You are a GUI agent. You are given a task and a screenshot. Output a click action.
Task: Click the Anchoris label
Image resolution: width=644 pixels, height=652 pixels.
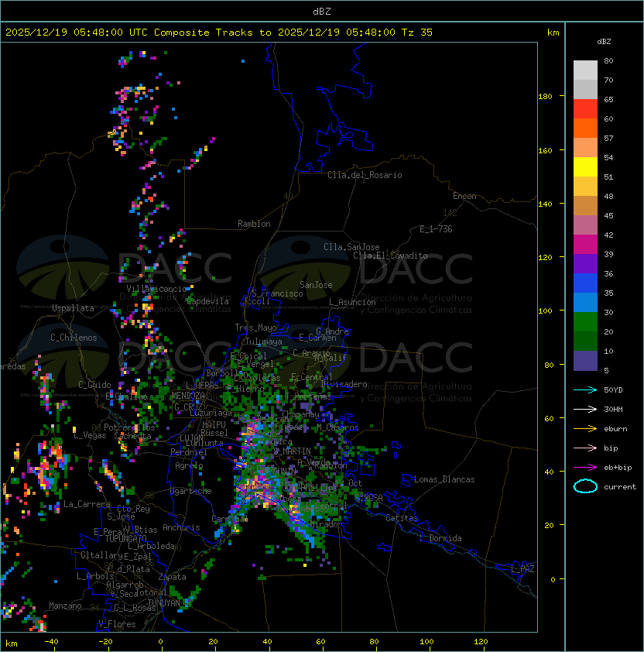click(x=181, y=527)
